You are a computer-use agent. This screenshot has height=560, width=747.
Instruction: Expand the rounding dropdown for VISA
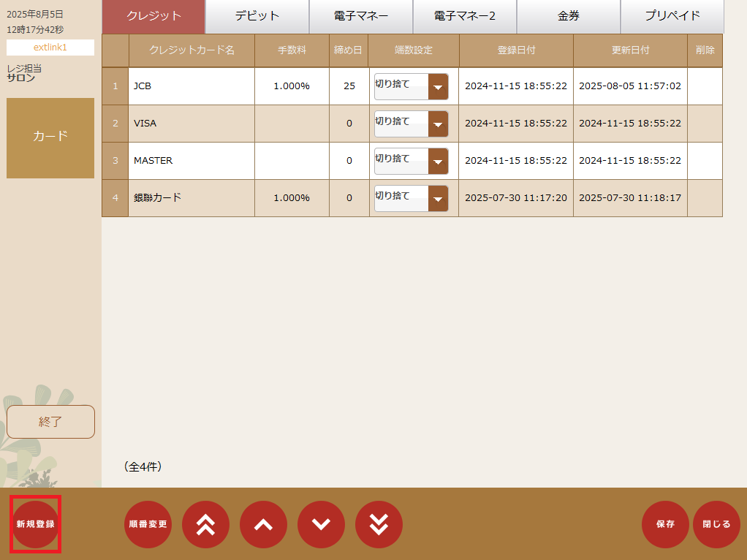438,124
